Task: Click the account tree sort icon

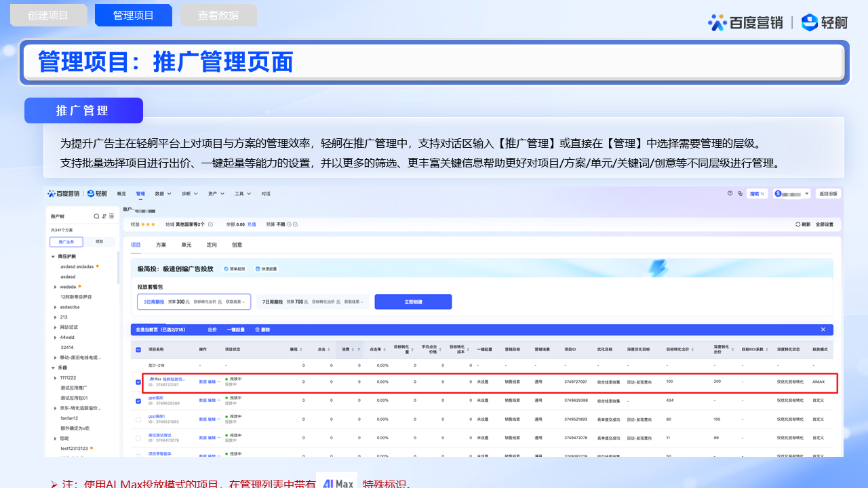Action: point(104,216)
